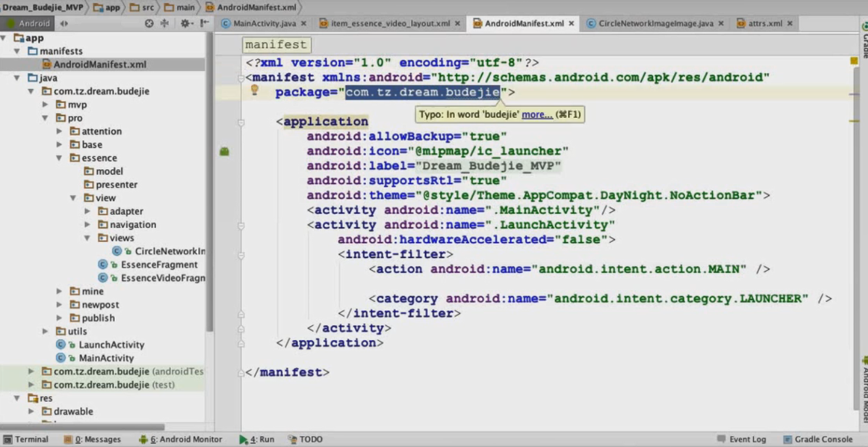Screen dimensions: 868x447
Task: Collapse the pro package
Action: pyautogui.click(x=45, y=118)
